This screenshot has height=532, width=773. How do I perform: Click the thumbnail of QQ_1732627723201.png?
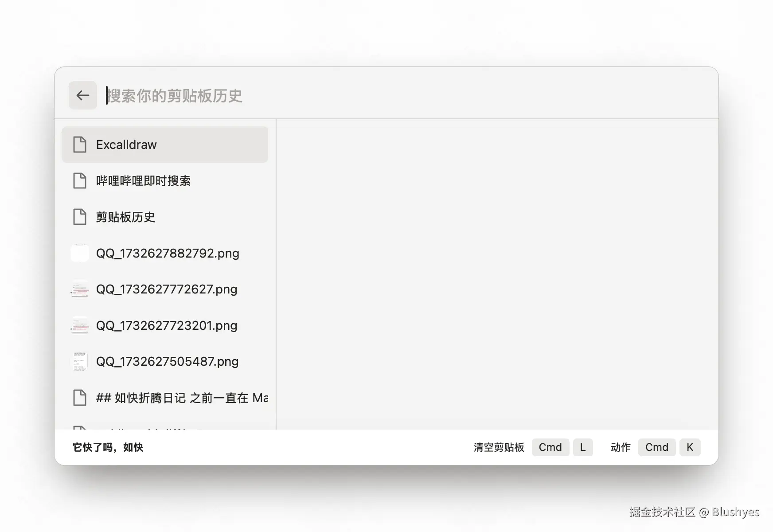coord(80,325)
